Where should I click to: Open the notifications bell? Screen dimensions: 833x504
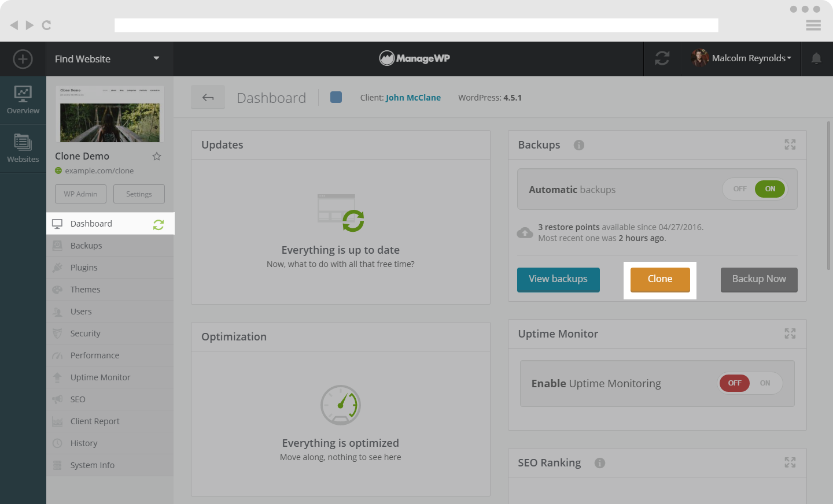tap(816, 58)
